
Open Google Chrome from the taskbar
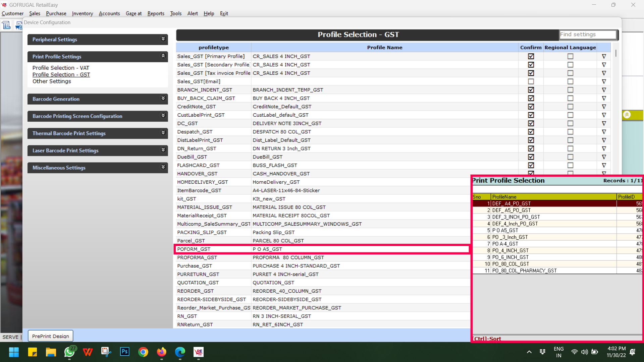(x=143, y=352)
